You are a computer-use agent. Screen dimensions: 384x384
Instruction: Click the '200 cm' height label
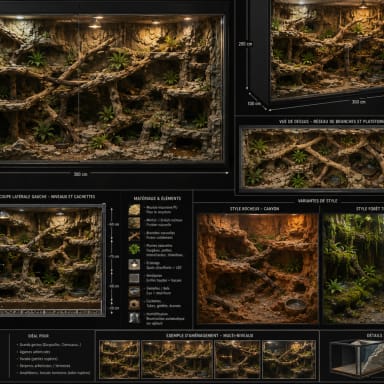(x=245, y=44)
